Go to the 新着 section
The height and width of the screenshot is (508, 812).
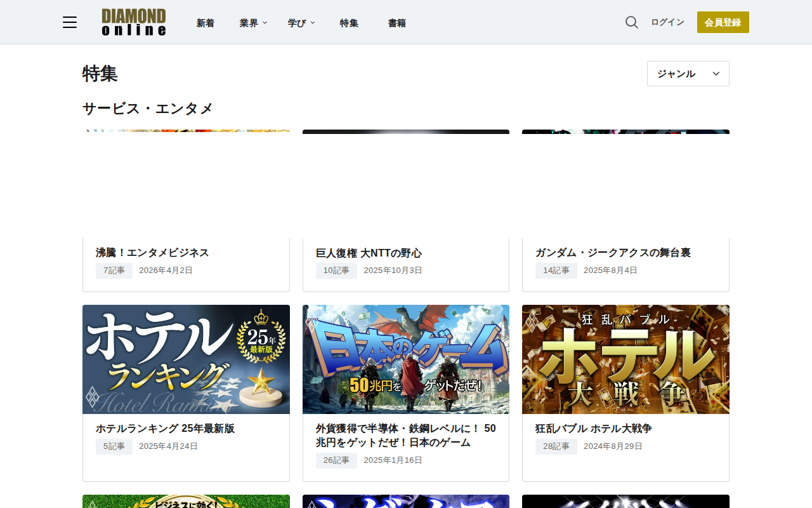point(206,23)
